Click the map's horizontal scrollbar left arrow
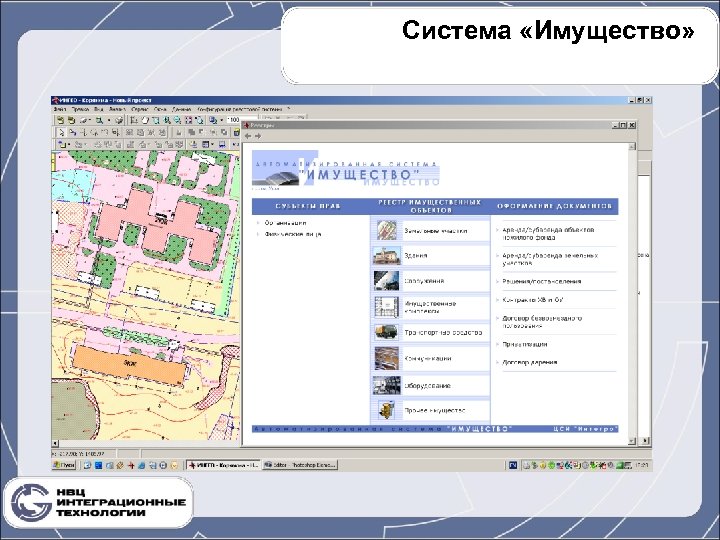 point(55,443)
